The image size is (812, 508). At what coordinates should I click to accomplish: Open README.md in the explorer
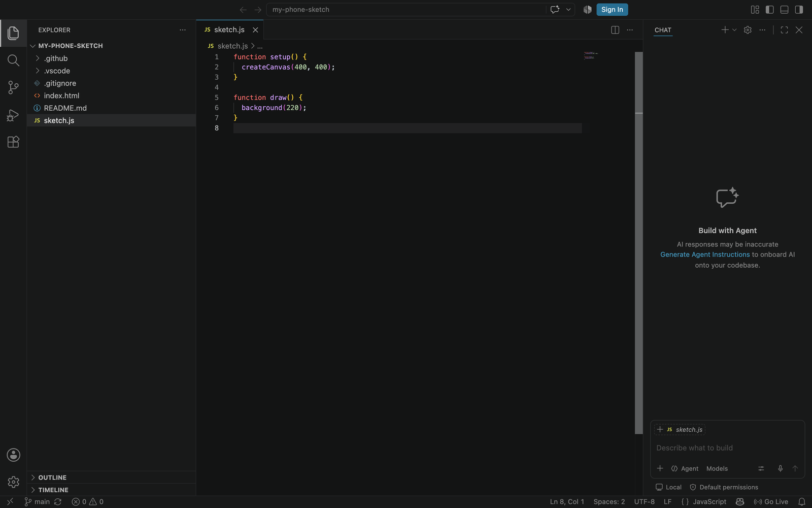[111, 108]
